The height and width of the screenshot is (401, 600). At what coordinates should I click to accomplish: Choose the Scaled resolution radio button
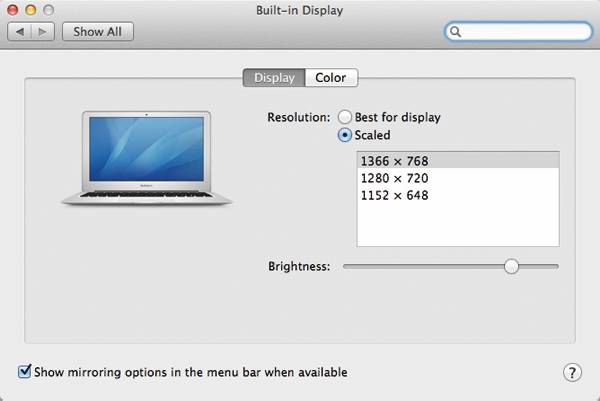click(346, 135)
